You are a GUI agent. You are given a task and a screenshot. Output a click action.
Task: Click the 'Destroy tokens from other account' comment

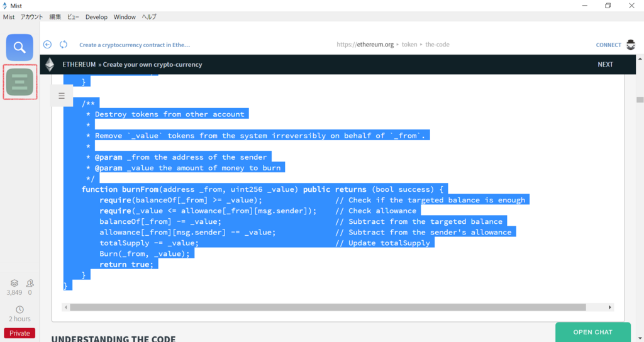click(x=170, y=114)
